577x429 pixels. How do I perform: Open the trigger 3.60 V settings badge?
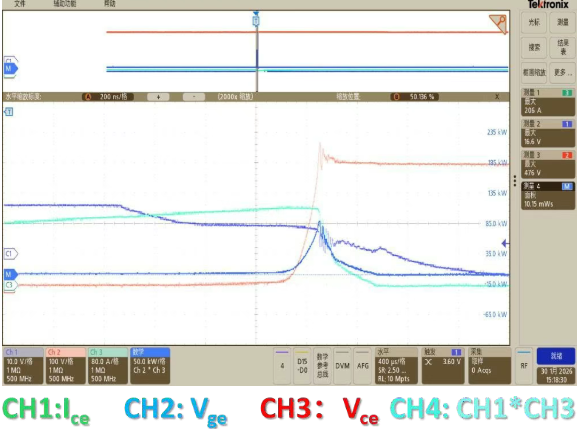click(443, 366)
